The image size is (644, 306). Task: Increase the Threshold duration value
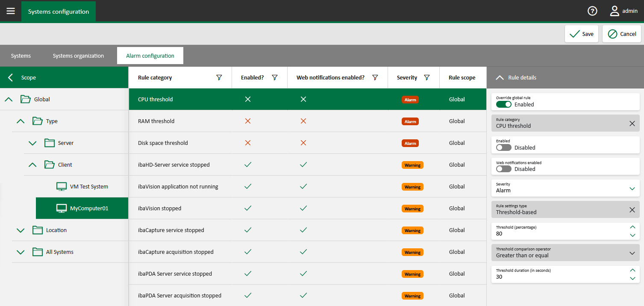(632, 270)
